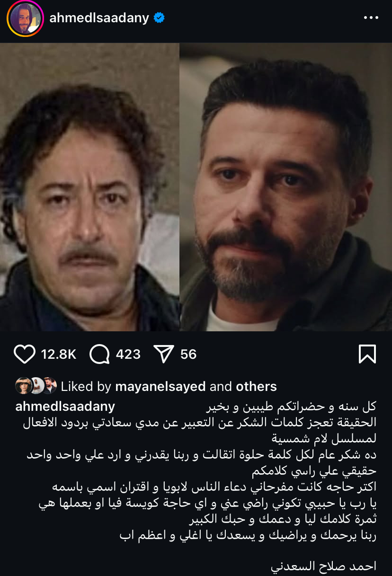View 12.8K likes count
The width and height of the screenshot is (392, 576).
[59, 354]
